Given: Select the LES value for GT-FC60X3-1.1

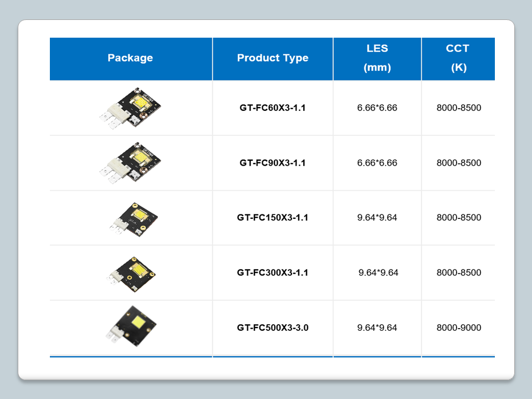Looking at the screenshot, I should (x=377, y=108).
